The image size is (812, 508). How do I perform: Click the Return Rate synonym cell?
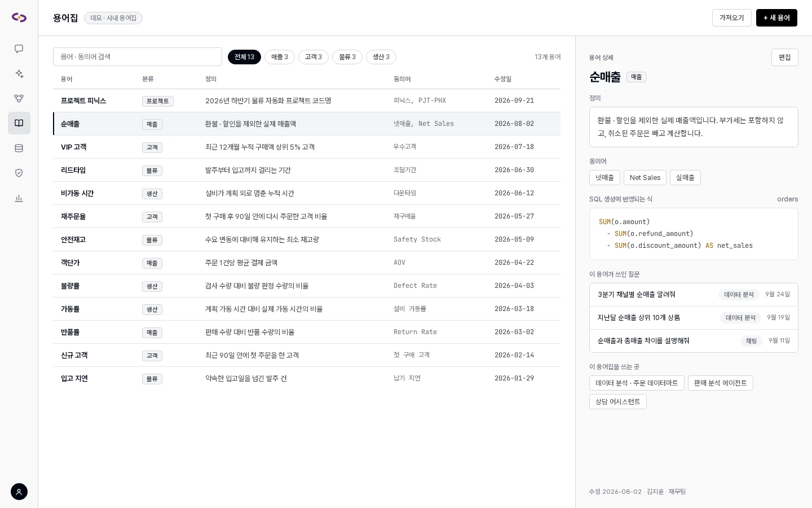click(415, 332)
